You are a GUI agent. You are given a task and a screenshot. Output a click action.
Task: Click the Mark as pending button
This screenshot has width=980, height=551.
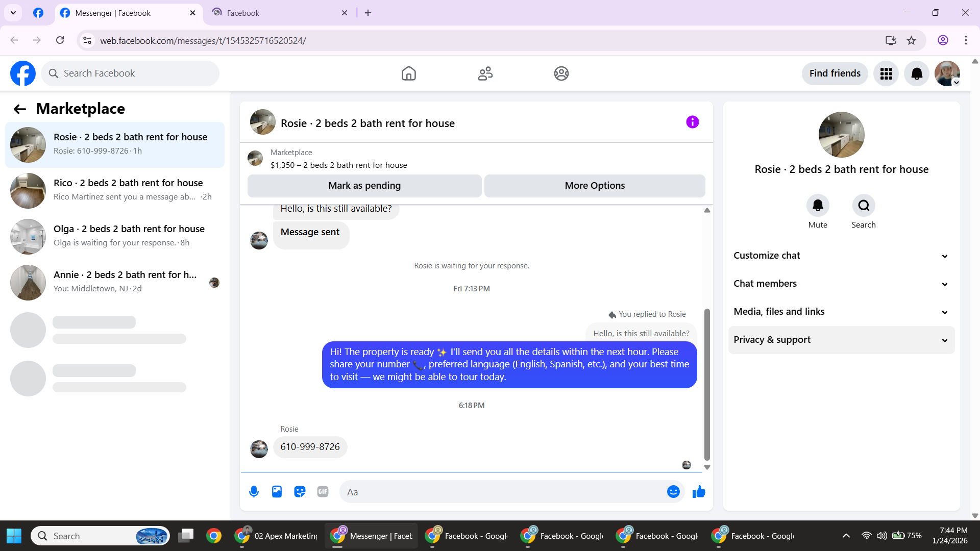pos(364,186)
